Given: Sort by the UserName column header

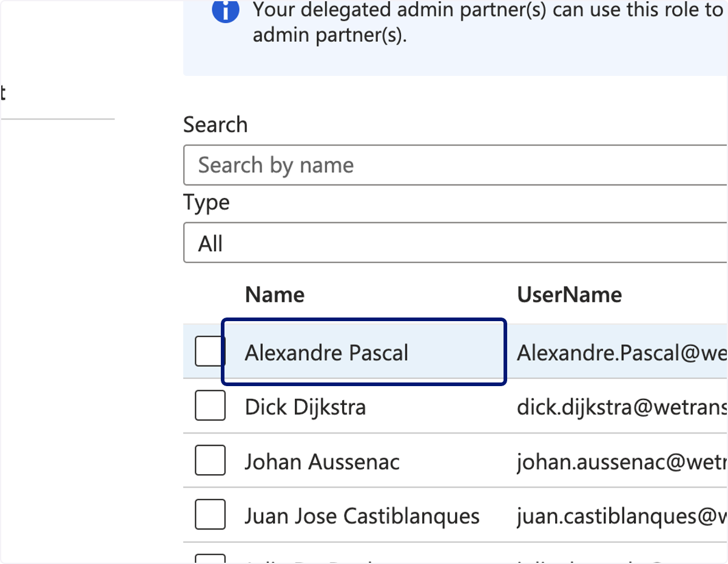Looking at the screenshot, I should point(570,295).
